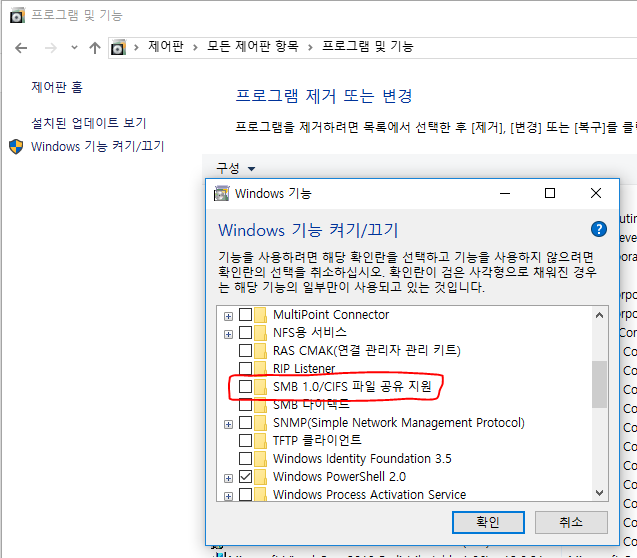Click NFS용 서비스 folder icon
The height and width of the screenshot is (558, 637).
click(x=260, y=332)
